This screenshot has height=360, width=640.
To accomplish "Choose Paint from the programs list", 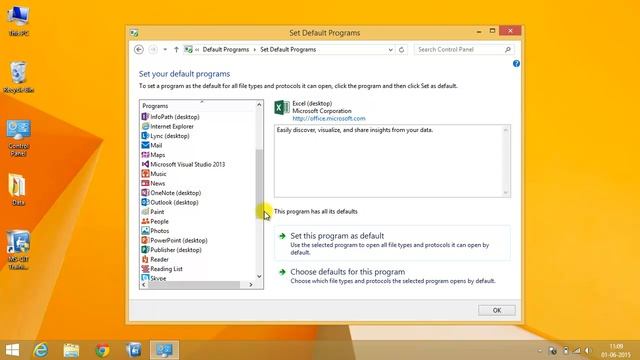I will [153, 212].
